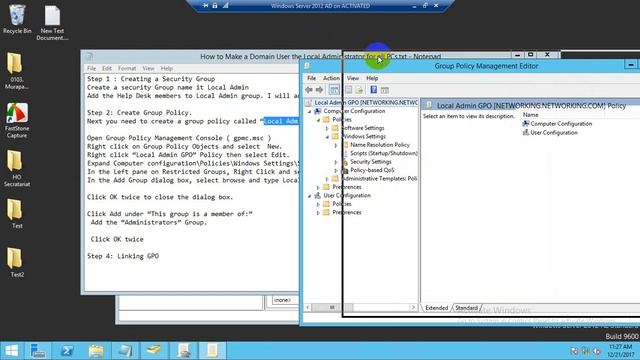
Task: Open Recycle Bin desktop icon
Action: tap(17, 19)
